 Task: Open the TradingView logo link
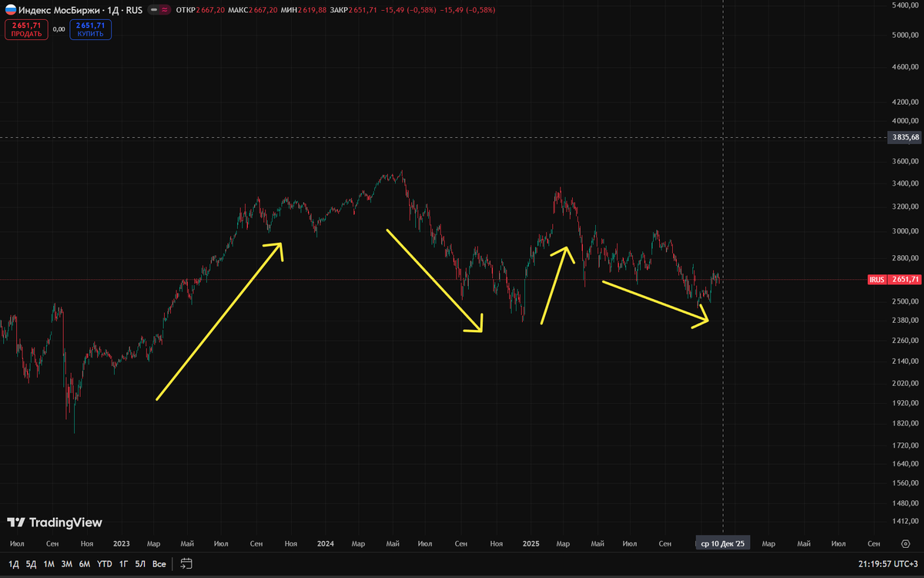click(55, 523)
